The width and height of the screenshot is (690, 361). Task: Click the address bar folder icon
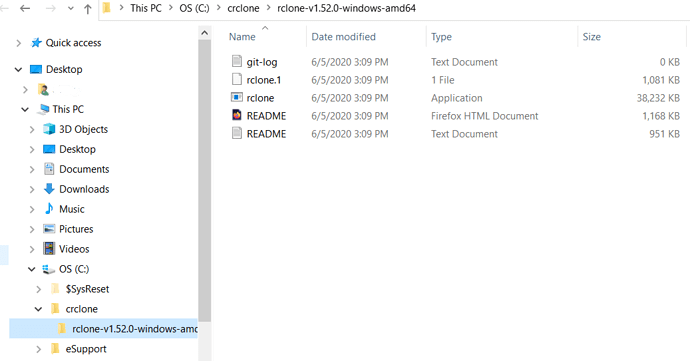pos(106,8)
